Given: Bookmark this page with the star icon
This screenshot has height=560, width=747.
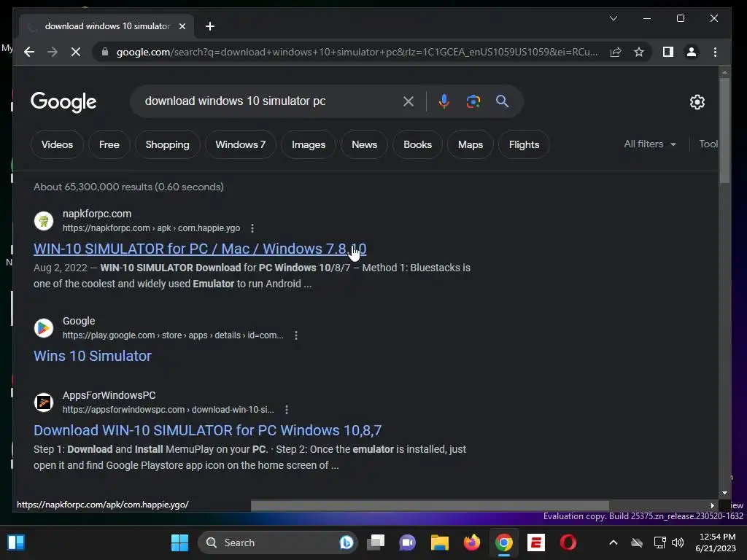Looking at the screenshot, I should click(639, 52).
